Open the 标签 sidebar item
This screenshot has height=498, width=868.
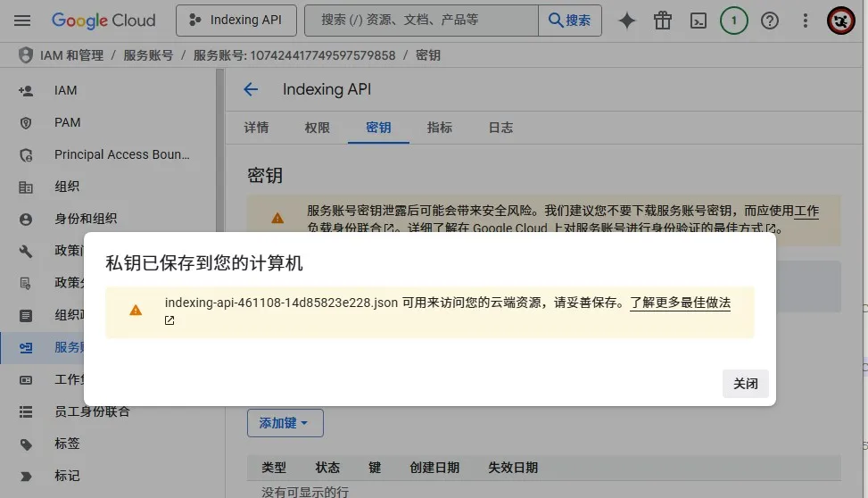[67, 444]
